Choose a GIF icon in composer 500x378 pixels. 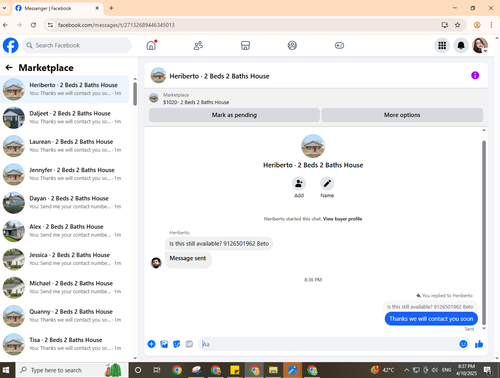tap(189, 344)
